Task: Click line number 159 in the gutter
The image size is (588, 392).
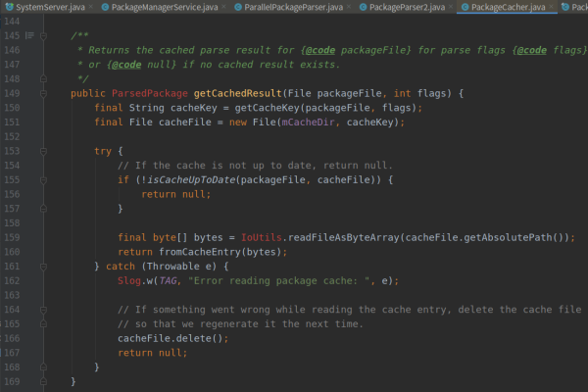Action: [x=13, y=237]
